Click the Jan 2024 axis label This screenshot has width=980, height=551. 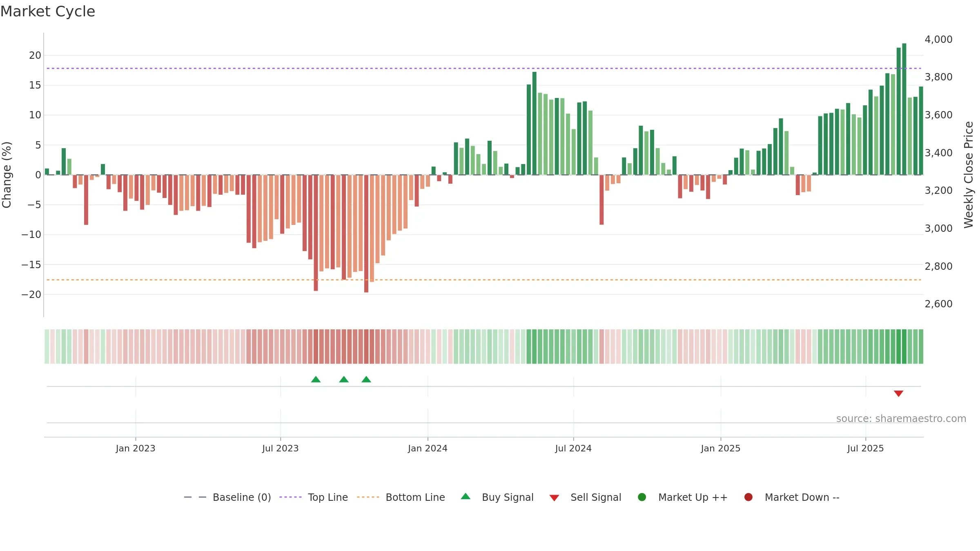point(428,448)
